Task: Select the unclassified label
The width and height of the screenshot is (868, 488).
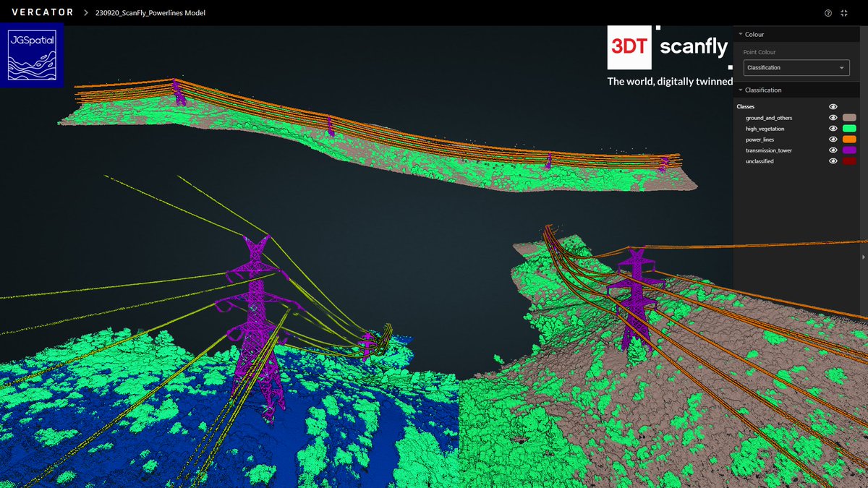Action: (759, 161)
